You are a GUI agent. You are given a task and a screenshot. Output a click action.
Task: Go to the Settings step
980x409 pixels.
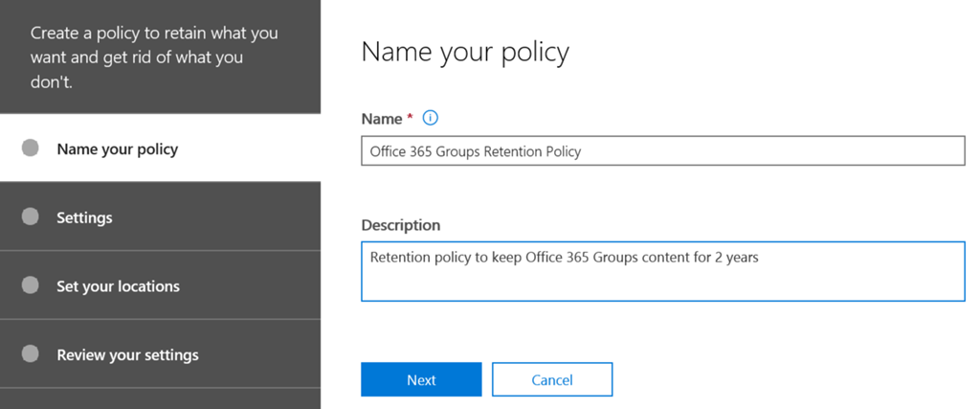[x=84, y=217]
